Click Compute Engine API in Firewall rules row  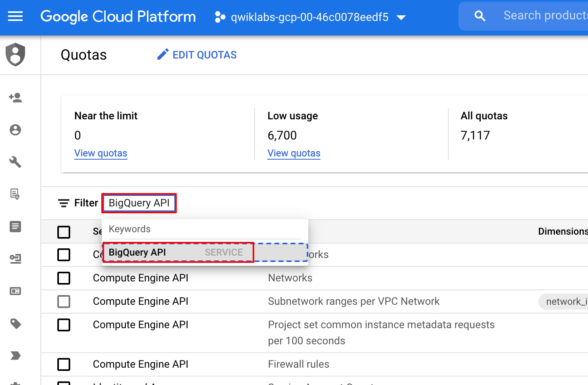click(x=140, y=364)
